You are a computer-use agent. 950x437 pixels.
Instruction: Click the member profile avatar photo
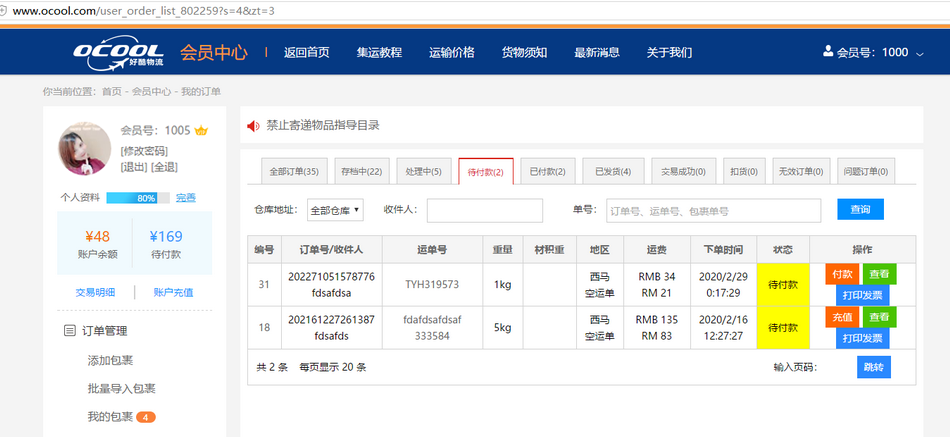[x=85, y=149]
